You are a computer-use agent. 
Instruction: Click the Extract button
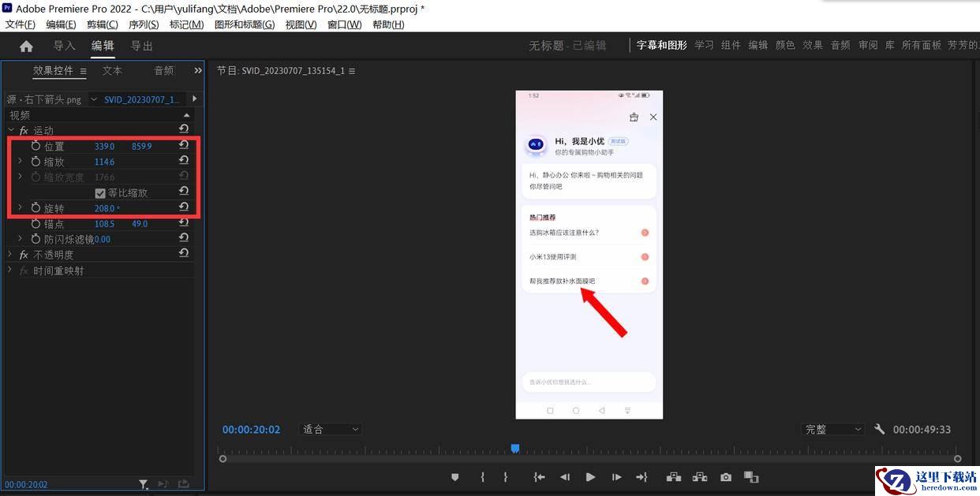click(700, 477)
